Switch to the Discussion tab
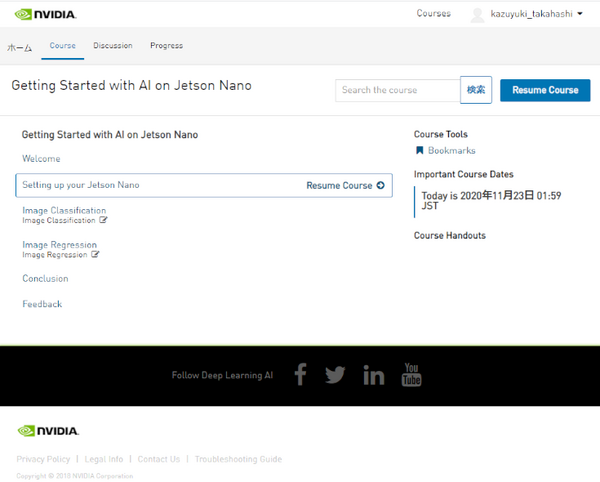 pyautogui.click(x=112, y=46)
